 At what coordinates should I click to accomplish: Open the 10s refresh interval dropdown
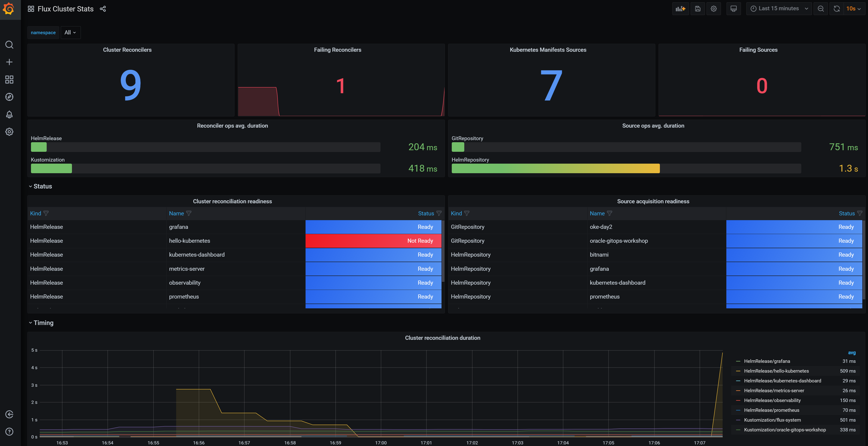pos(854,9)
